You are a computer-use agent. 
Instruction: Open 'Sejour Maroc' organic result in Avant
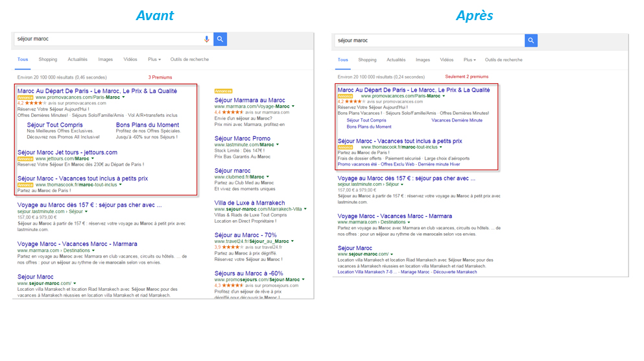(35, 277)
